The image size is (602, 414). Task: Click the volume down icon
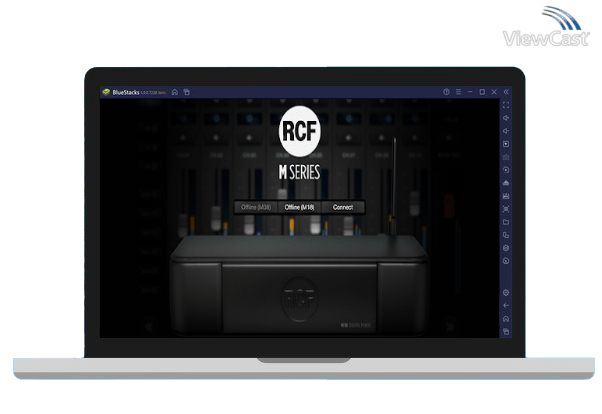point(506,131)
